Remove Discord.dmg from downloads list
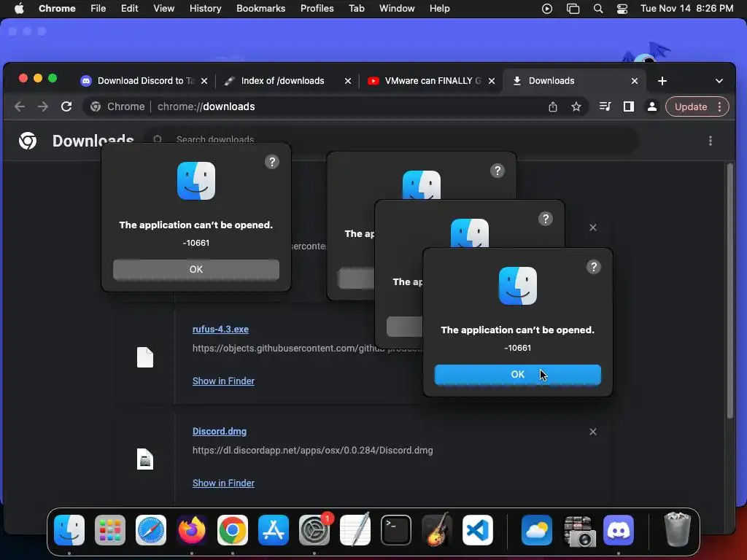The width and height of the screenshot is (747, 560). click(592, 432)
